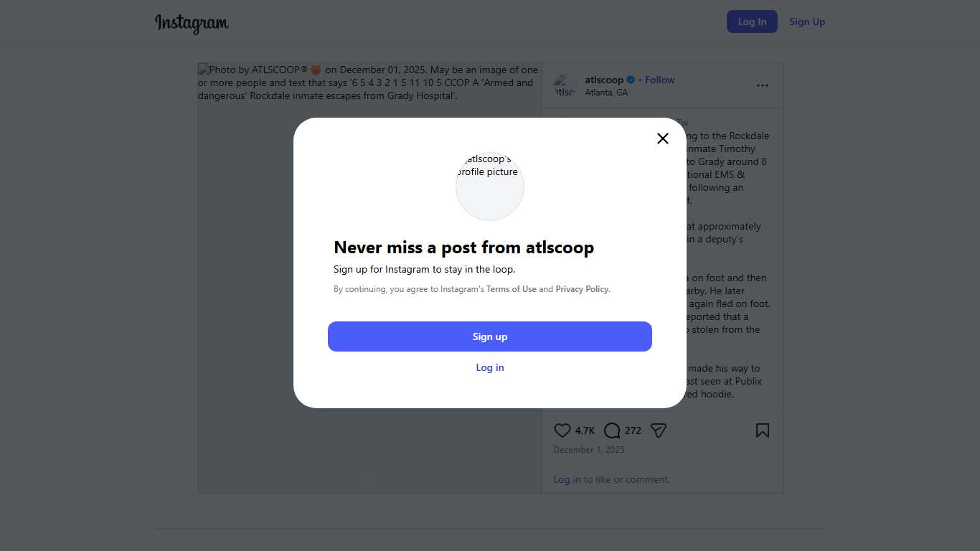Viewport: 980px width, 551px height.
Task: Close the sign-up popup with the X
Action: (663, 138)
